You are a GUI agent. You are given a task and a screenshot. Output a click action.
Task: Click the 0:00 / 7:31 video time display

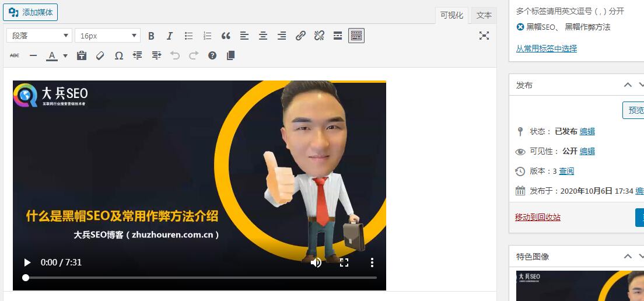tap(61, 262)
